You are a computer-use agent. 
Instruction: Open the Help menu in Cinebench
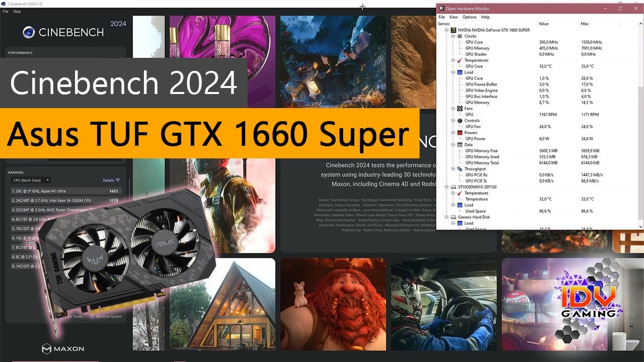[x=17, y=11]
